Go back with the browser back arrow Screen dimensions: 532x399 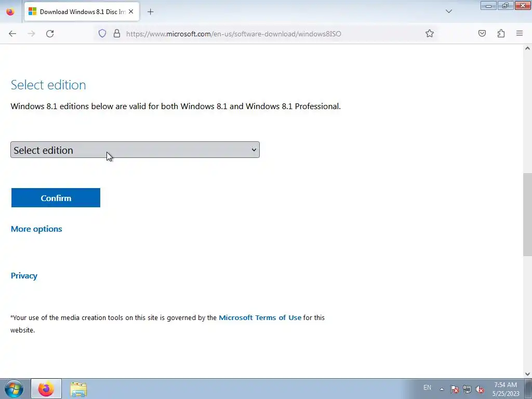click(12, 34)
